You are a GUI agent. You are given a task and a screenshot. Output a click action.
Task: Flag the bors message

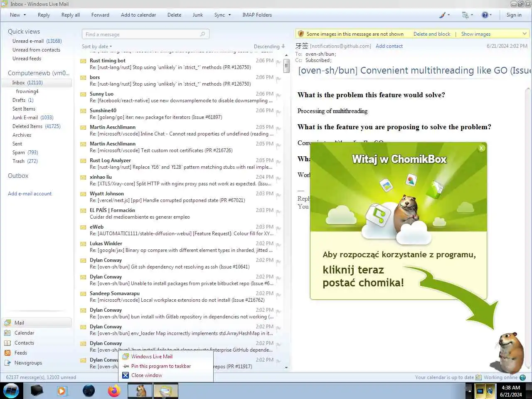278,79
